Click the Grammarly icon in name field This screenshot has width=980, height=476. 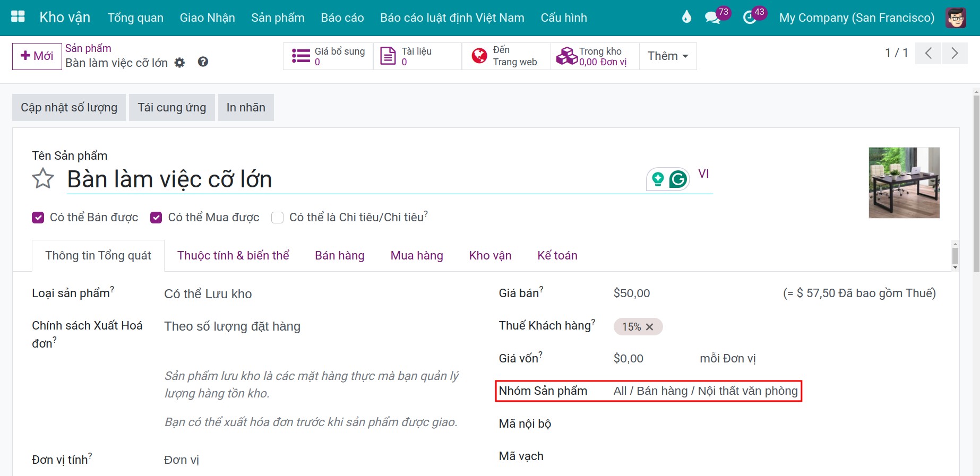click(678, 179)
